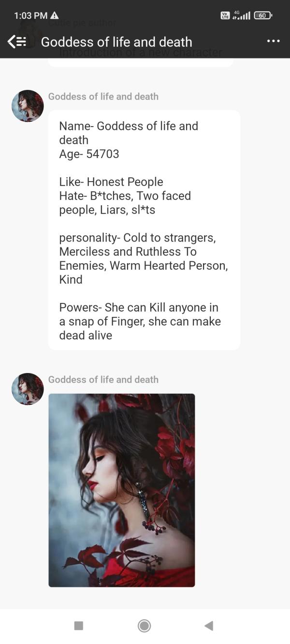Open avatar beside the image message

28,389
